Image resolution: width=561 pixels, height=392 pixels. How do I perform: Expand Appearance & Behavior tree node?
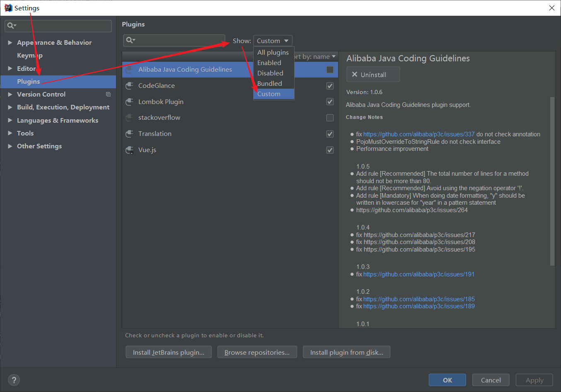pyautogui.click(x=10, y=43)
